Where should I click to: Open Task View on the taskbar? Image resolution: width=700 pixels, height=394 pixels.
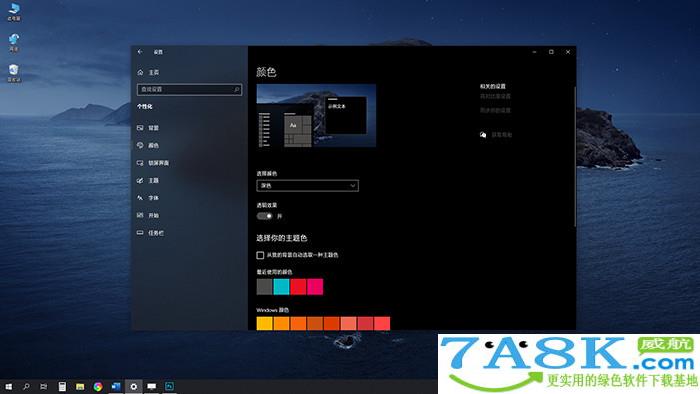(44, 386)
